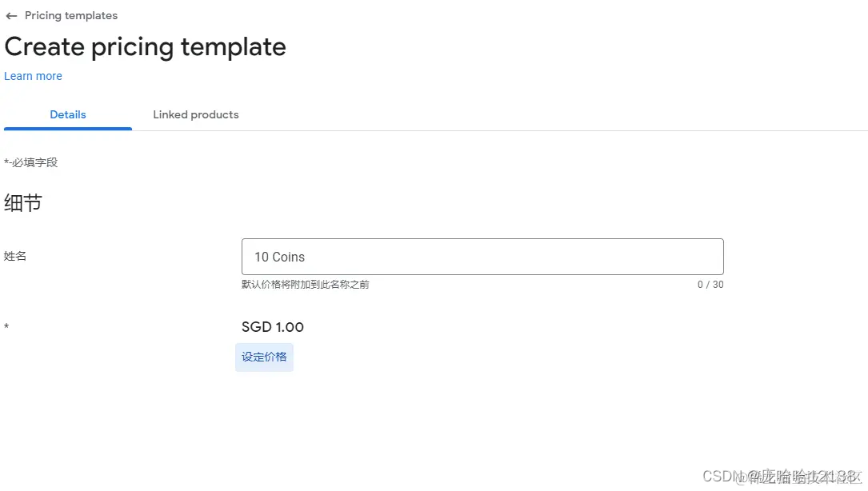Click the SGD 1.00 price value
Viewport: 868px width, 491px height.
click(273, 327)
